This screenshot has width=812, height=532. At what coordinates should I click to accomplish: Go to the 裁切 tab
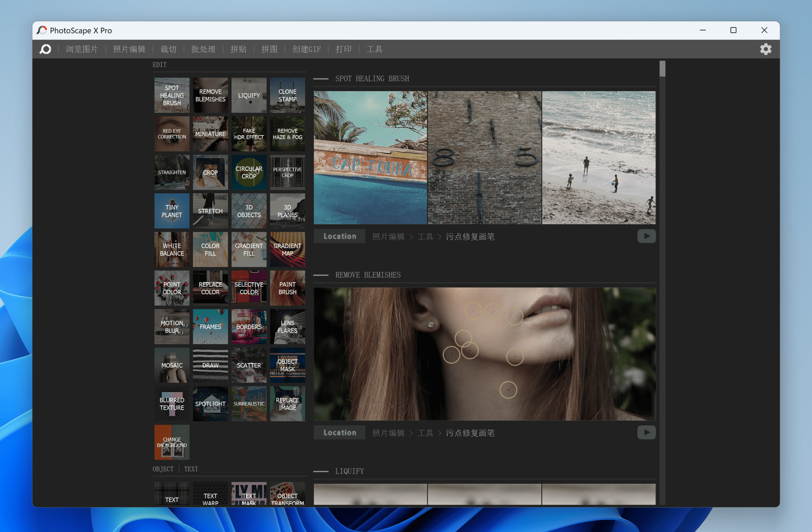click(x=168, y=49)
